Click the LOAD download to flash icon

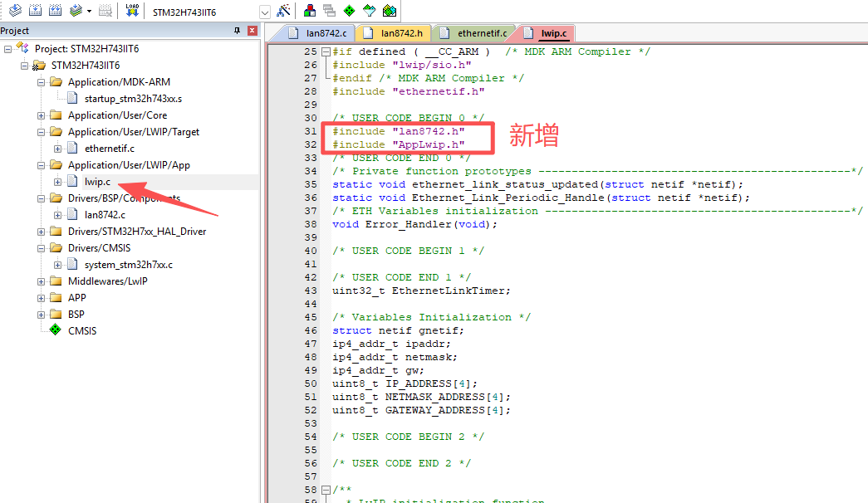[x=132, y=12]
